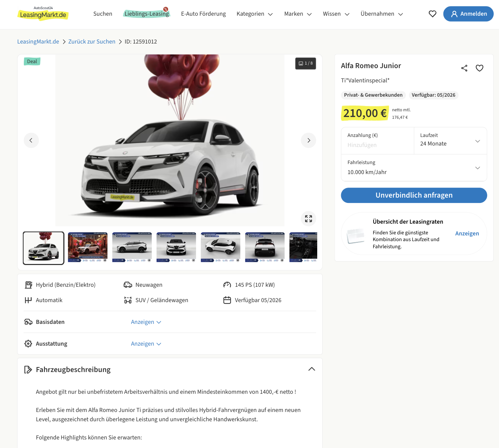Open the Marken menu
The height and width of the screenshot is (448, 499).
[298, 14]
